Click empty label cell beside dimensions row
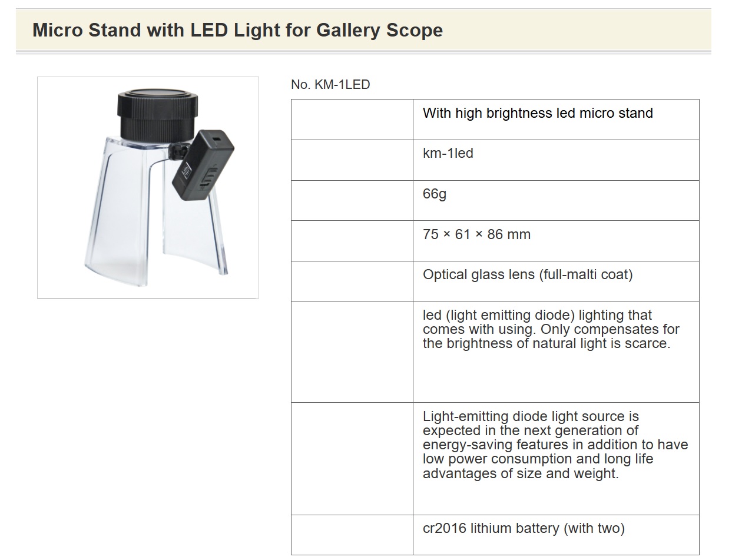The image size is (732, 560). pyautogui.click(x=352, y=241)
